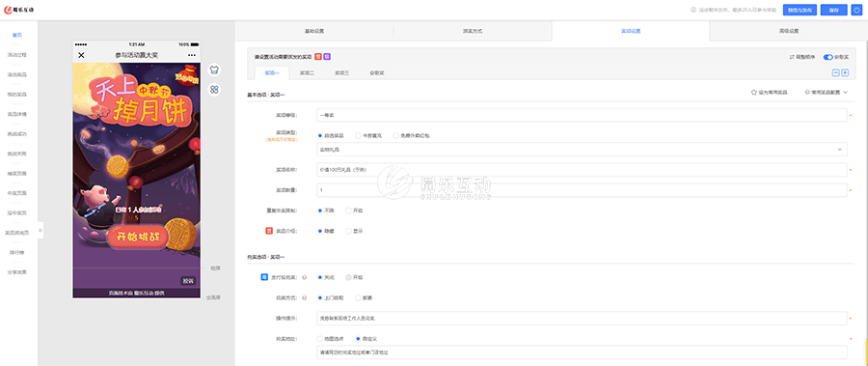The height and width of the screenshot is (366, 868).
Task: Toggle the 安慰奖 switch
Action: 828,57
